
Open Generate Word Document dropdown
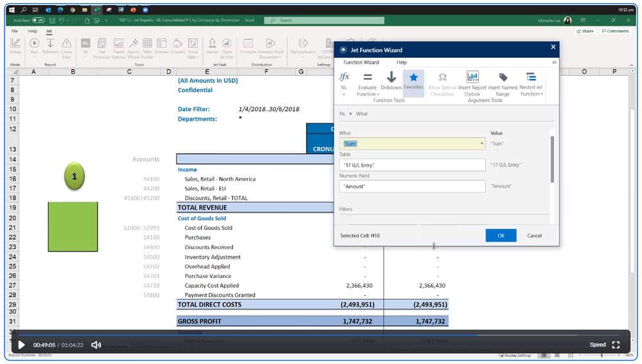click(270, 48)
